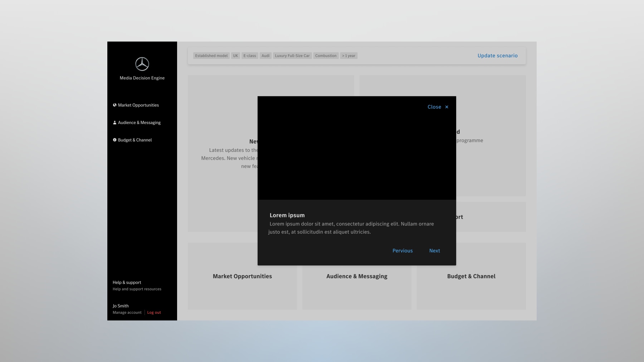Select the Established model tag
This screenshot has width=644, height=362.
pos(211,56)
